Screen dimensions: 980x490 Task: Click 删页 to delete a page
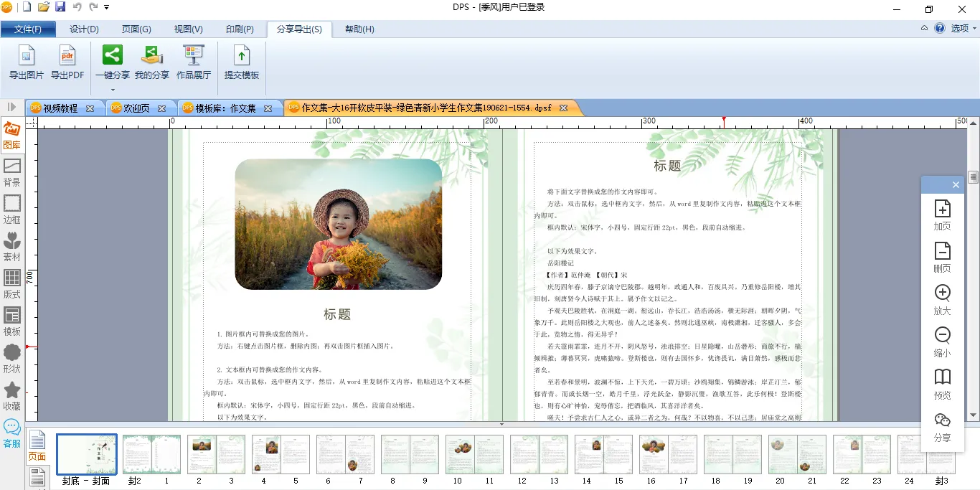click(942, 258)
